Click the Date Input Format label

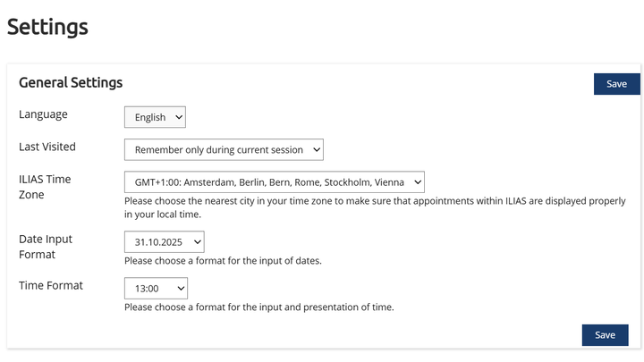coord(46,247)
